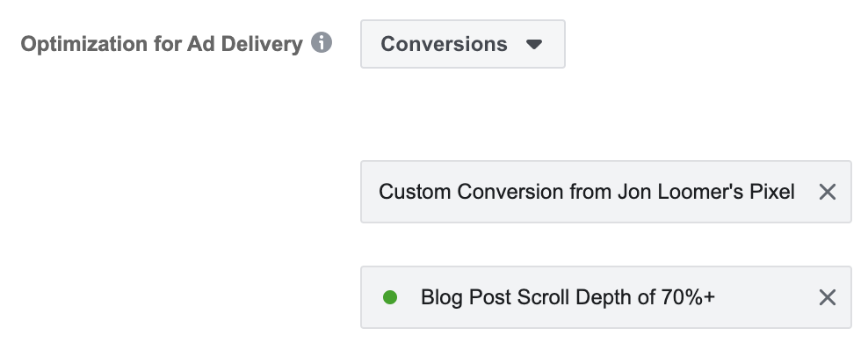Click the green status dot on Blog Post entry
This screenshot has height=343, width=868.
click(x=390, y=297)
